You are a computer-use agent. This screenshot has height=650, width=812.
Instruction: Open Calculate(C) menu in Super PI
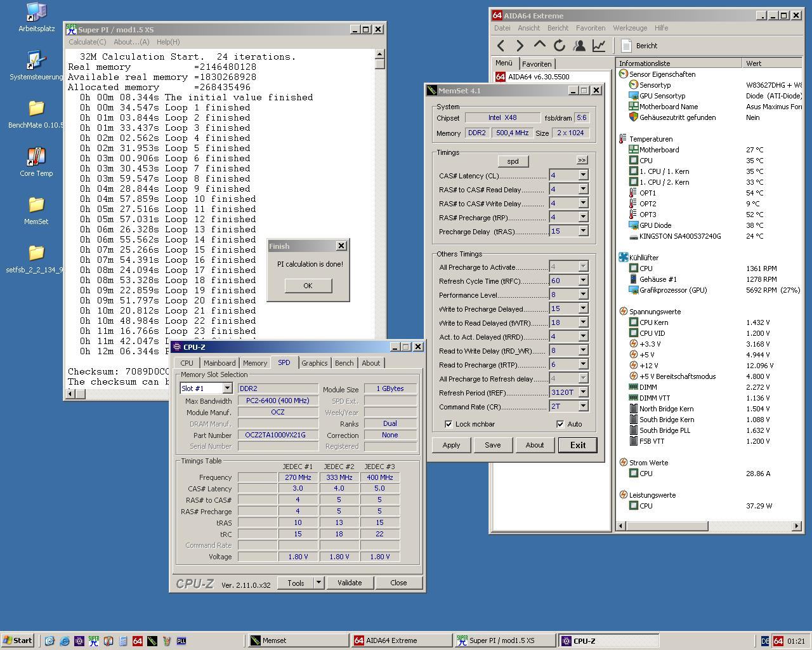(88, 42)
